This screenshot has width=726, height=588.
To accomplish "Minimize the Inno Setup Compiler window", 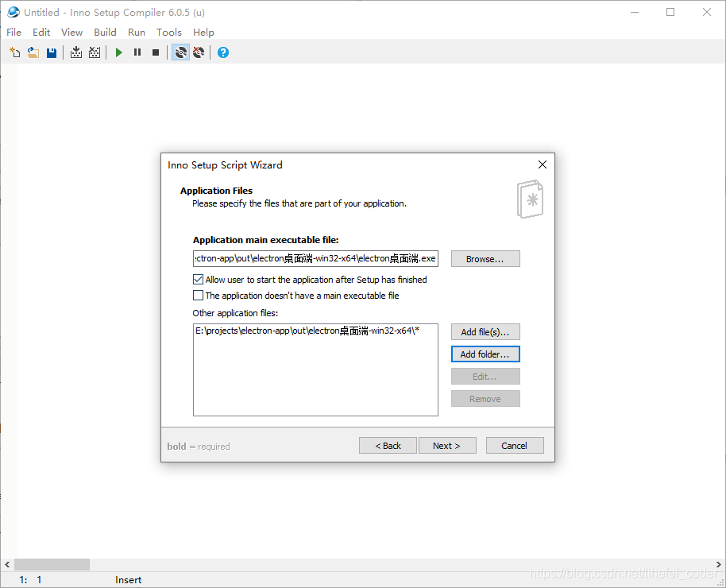I will [x=635, y=12].
